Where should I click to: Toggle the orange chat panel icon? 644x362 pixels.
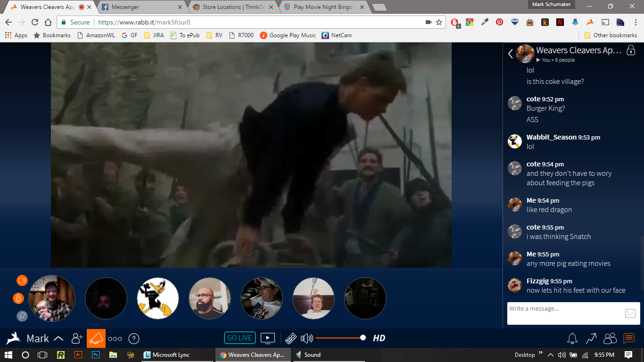(x=629, y=338)
